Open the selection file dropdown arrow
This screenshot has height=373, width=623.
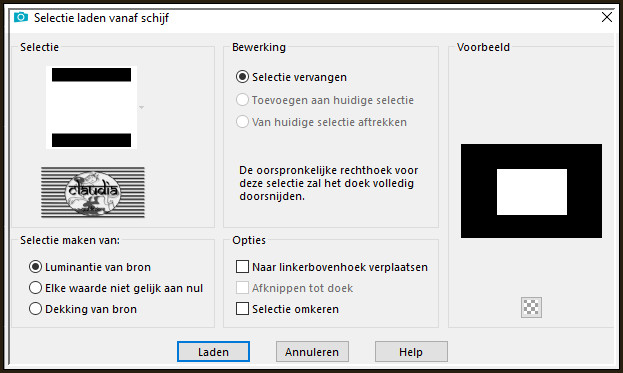[x=141, y=107]
